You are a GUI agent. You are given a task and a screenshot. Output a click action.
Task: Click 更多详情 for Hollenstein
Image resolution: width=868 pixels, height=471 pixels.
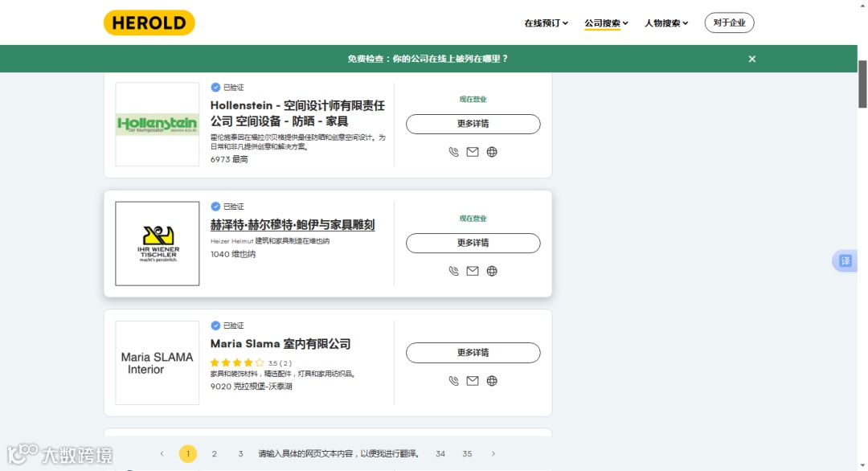[x=473, y=124]
